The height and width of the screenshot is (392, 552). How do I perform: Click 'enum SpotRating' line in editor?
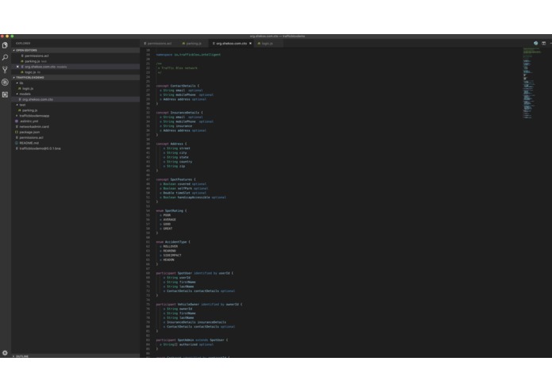click(x=172, y=211)
